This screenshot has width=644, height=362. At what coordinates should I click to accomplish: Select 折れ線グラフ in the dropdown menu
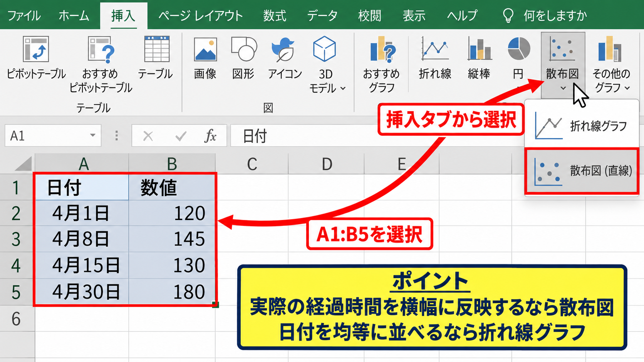(x=582, y=126)
